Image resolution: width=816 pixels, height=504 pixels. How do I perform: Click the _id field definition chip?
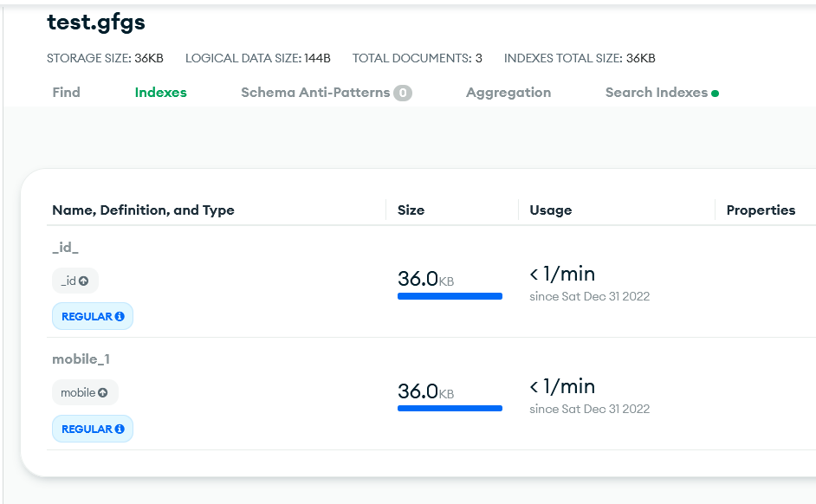[75, 281]
